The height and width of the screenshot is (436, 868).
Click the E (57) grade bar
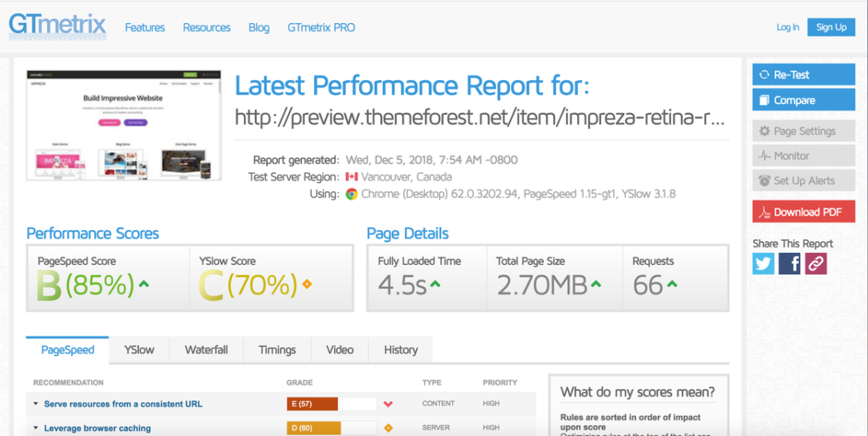coord(331,404)
